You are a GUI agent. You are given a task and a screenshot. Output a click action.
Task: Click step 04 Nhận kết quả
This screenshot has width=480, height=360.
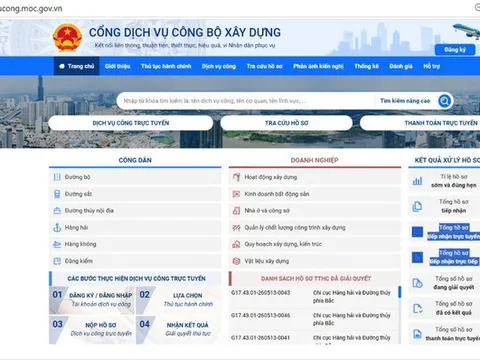(178, 329)
